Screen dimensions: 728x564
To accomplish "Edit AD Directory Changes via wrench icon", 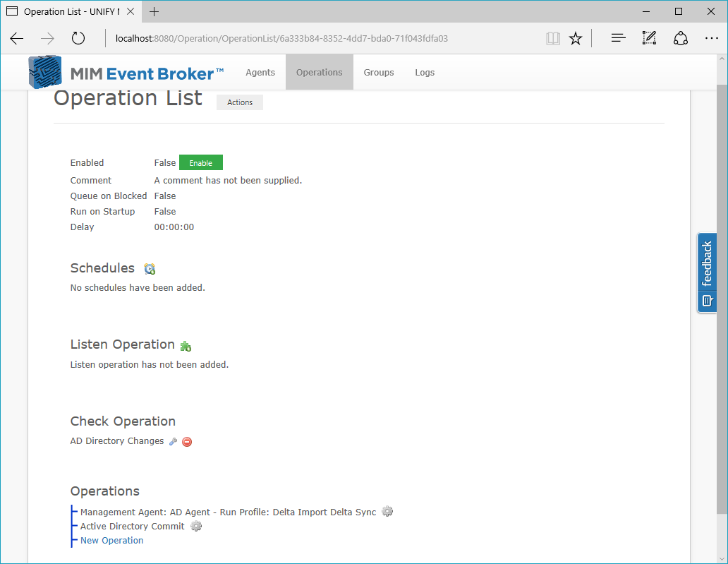I will pos(173,442).
